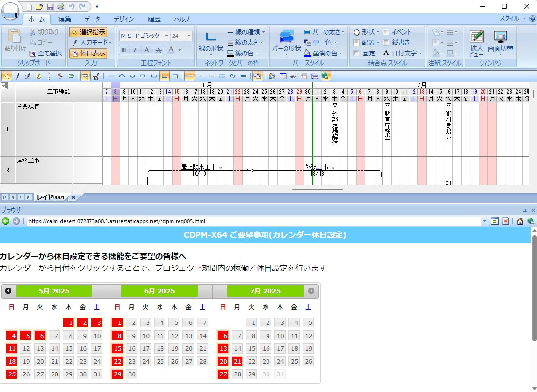Click the browser back arrow icon

point(5,221)
